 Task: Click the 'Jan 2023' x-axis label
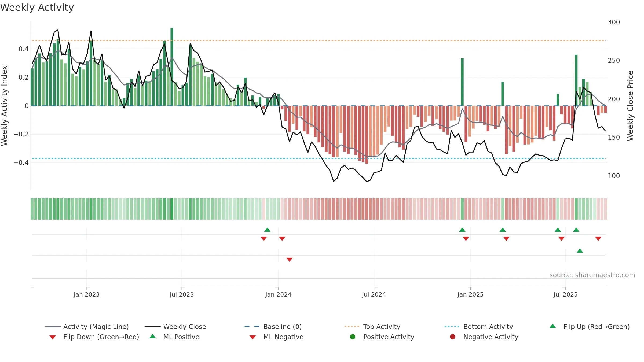tap(87, 294)
